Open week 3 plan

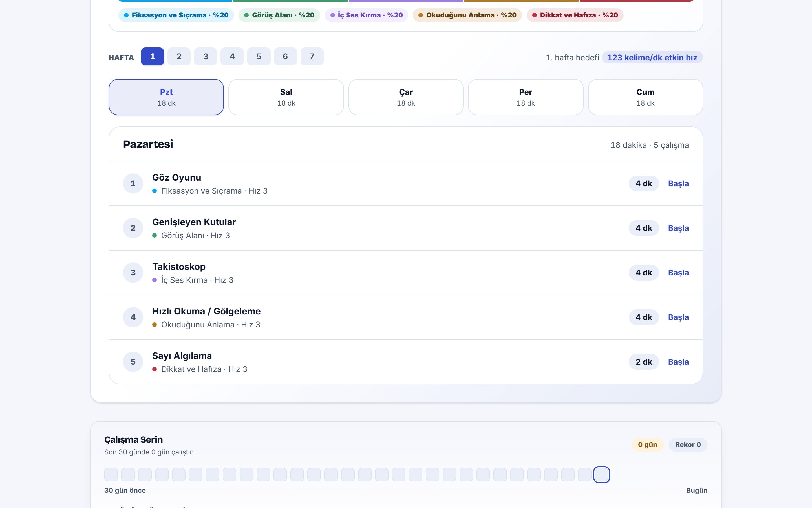point(205,56)
